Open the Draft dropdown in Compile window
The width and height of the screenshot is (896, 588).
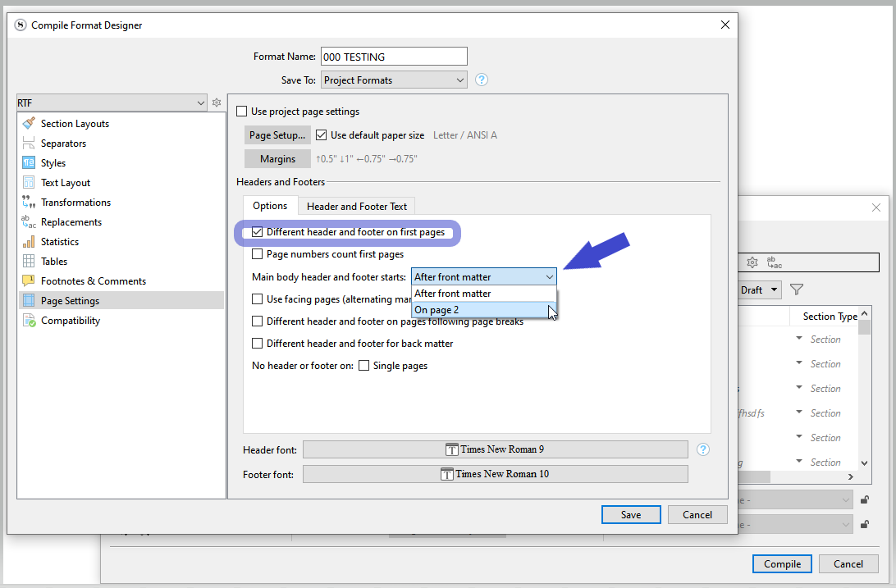tap(760, 289)
